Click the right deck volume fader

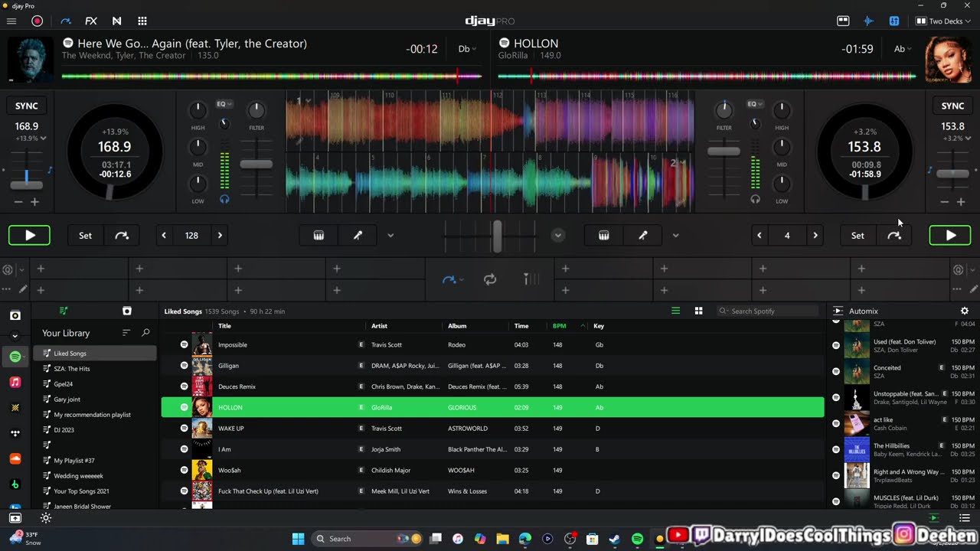point(724,151)
